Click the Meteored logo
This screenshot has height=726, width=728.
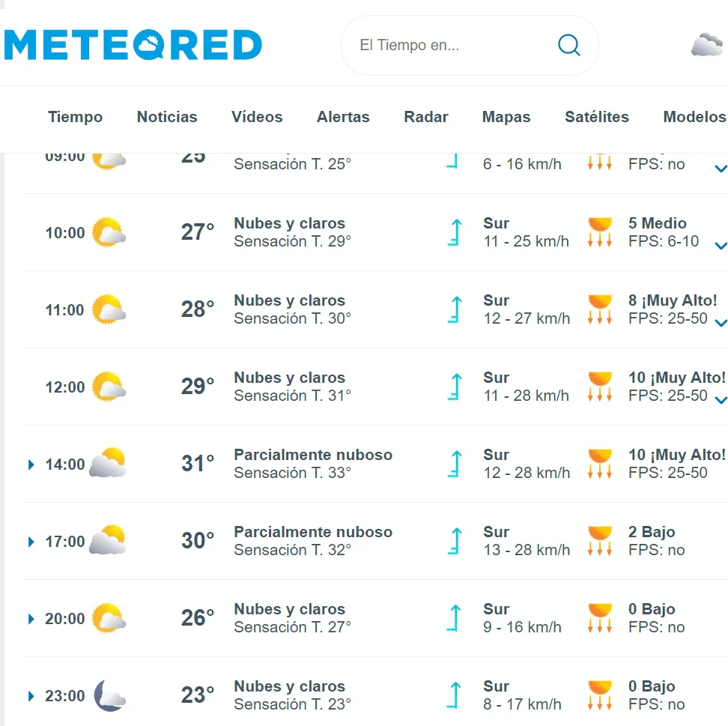(x=133, y=45)
